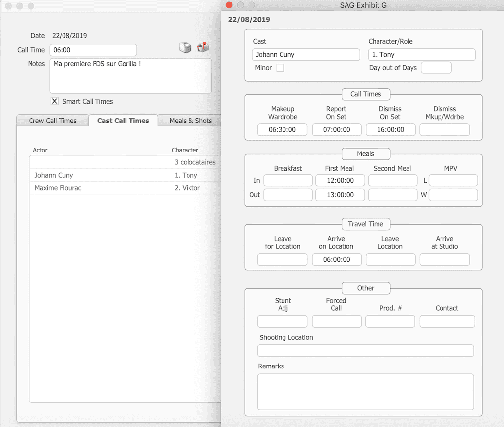Click the Dismiss On Set time field

click(391, 130)
